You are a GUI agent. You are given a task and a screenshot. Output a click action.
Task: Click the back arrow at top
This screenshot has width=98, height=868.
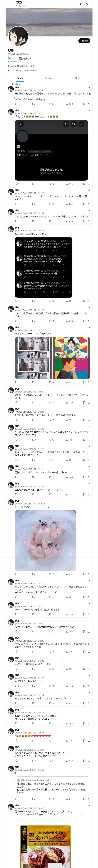(x=9, y=4)
